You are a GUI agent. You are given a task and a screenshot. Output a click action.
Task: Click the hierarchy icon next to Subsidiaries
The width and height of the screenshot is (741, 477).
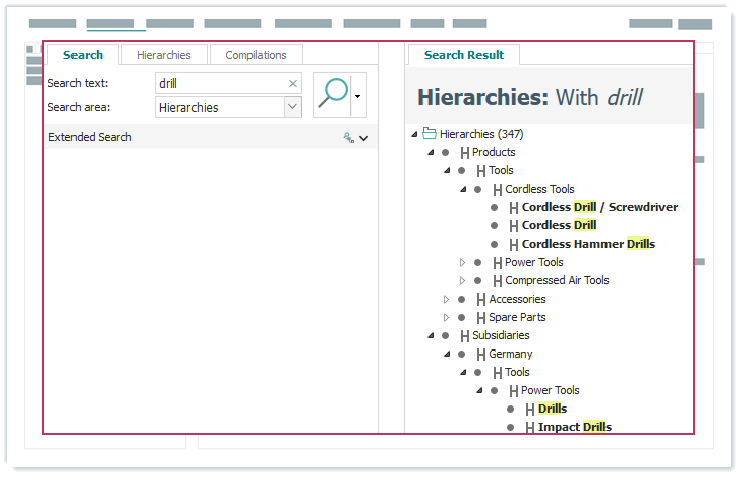(464, 336)
